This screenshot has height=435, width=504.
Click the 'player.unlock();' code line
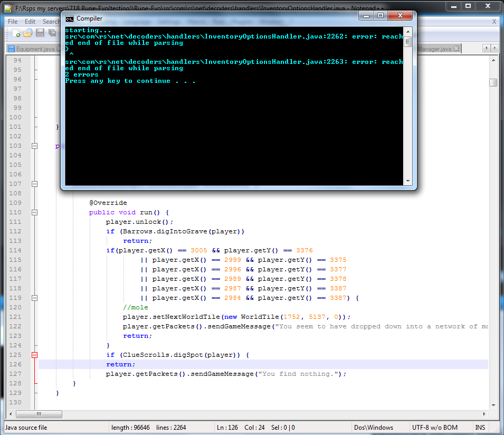pyautogui.click(x=139, y=222)
